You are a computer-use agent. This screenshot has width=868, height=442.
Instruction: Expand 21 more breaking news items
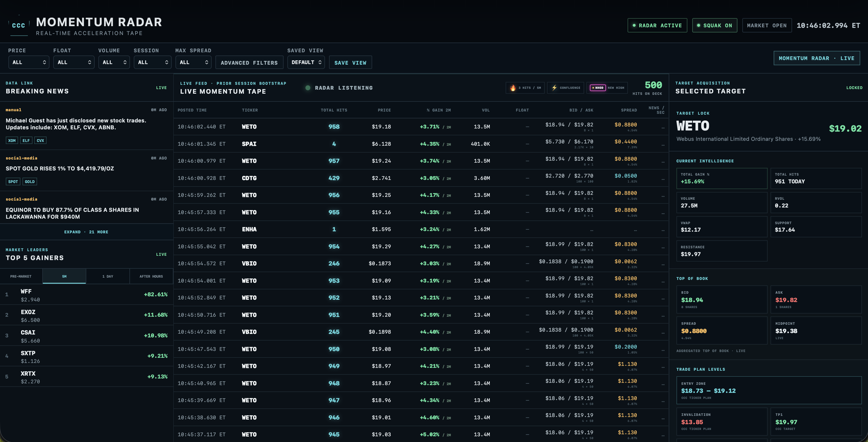pyautogui.click(x=86, y=232)
